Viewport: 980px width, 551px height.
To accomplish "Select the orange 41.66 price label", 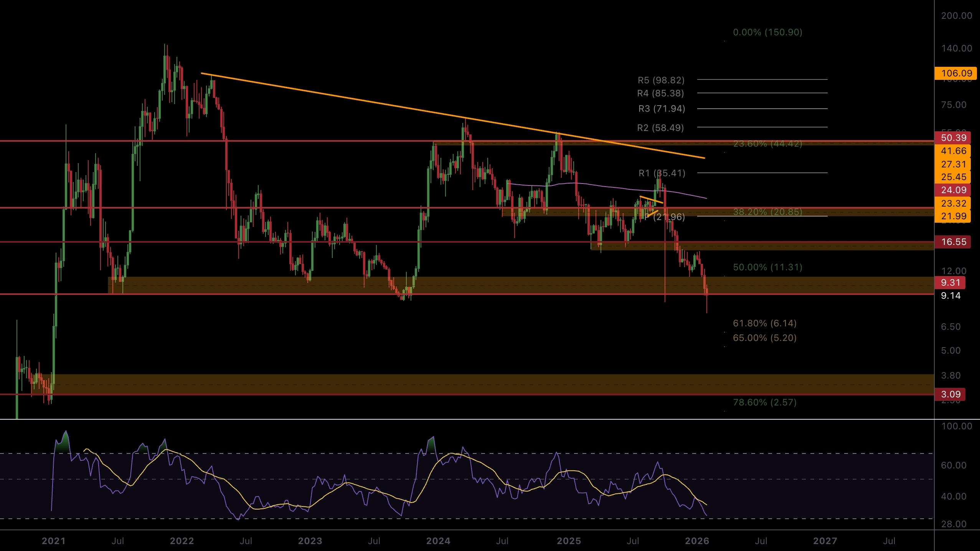I will click(954, 151).
